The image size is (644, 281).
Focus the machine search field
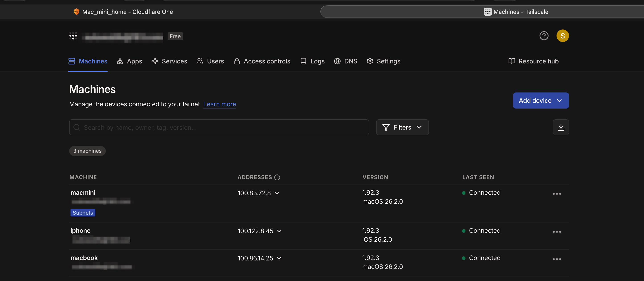click(219, 127)
